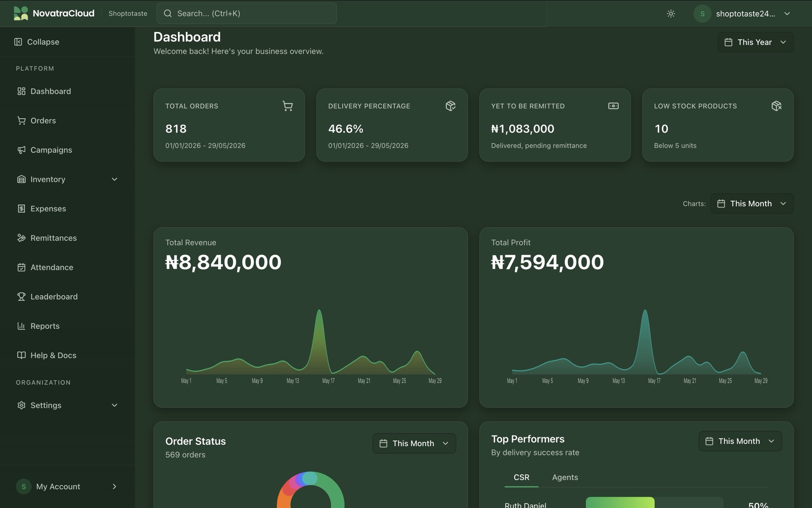Click the Settings gear icon in sidebar

pyautogui.click(x=21, y=405)
